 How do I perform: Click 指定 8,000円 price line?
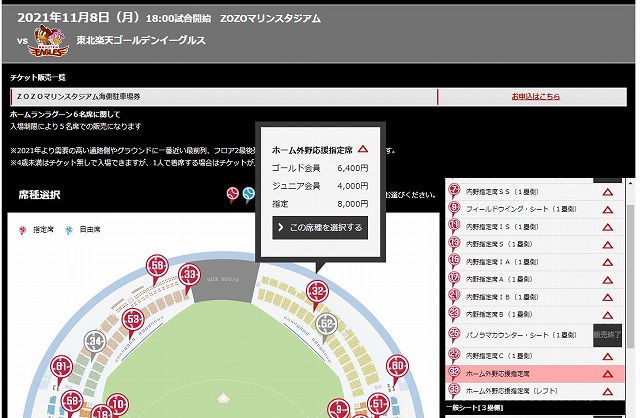(x=320, y=204)
